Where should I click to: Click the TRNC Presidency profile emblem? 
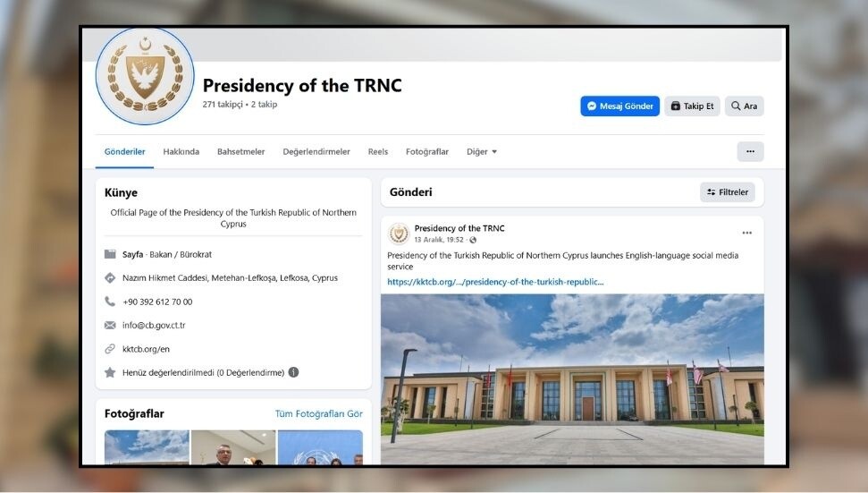click(x=145, y=76)
